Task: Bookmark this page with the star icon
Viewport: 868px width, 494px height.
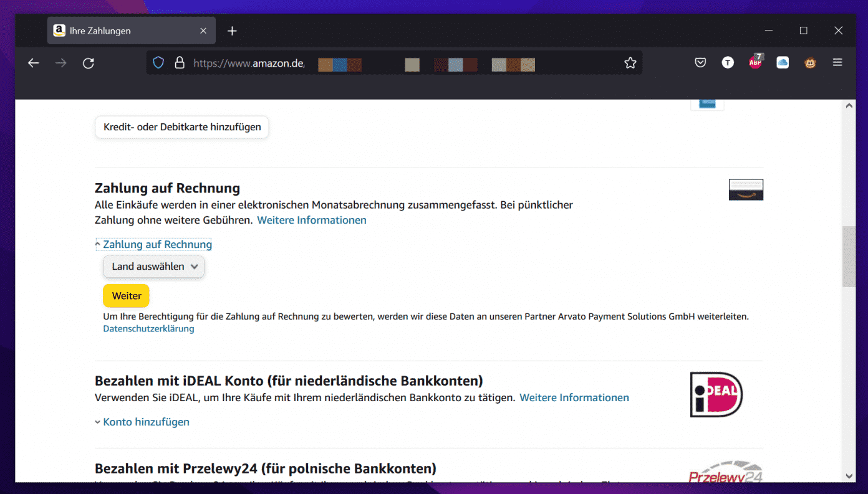Action: pyautogui.click(x=630, y=63)
